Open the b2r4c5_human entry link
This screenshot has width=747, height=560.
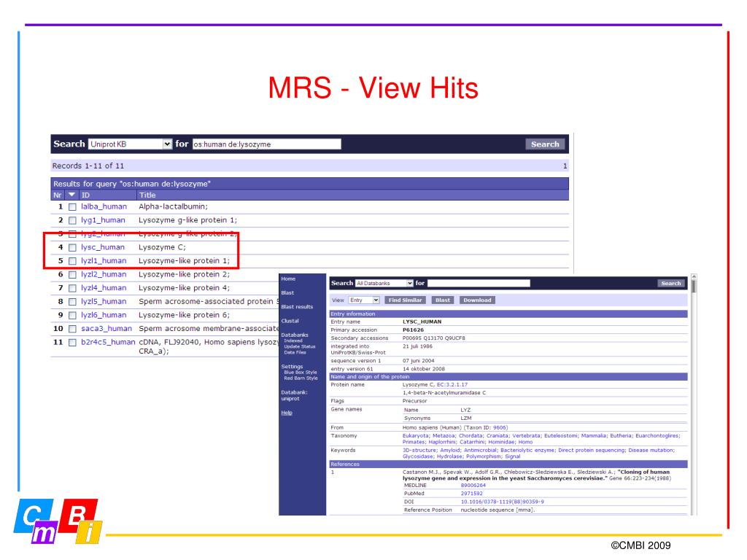click(108, 342)
